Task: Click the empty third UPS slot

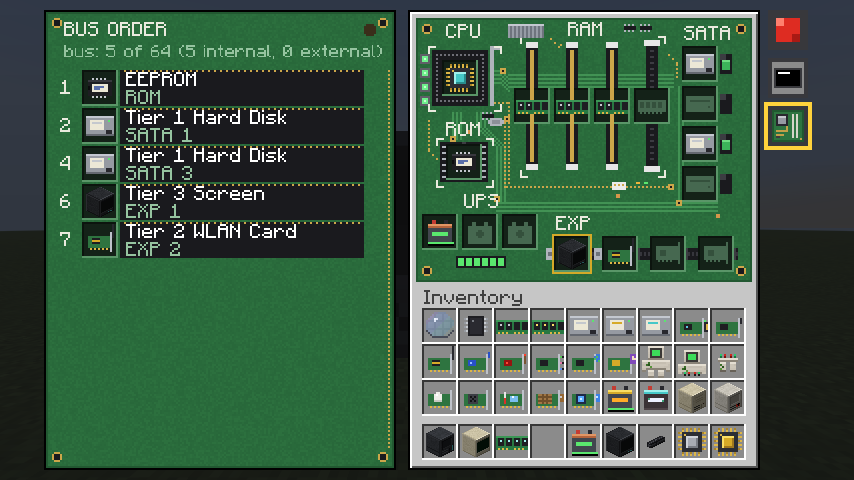Action: 519,232
